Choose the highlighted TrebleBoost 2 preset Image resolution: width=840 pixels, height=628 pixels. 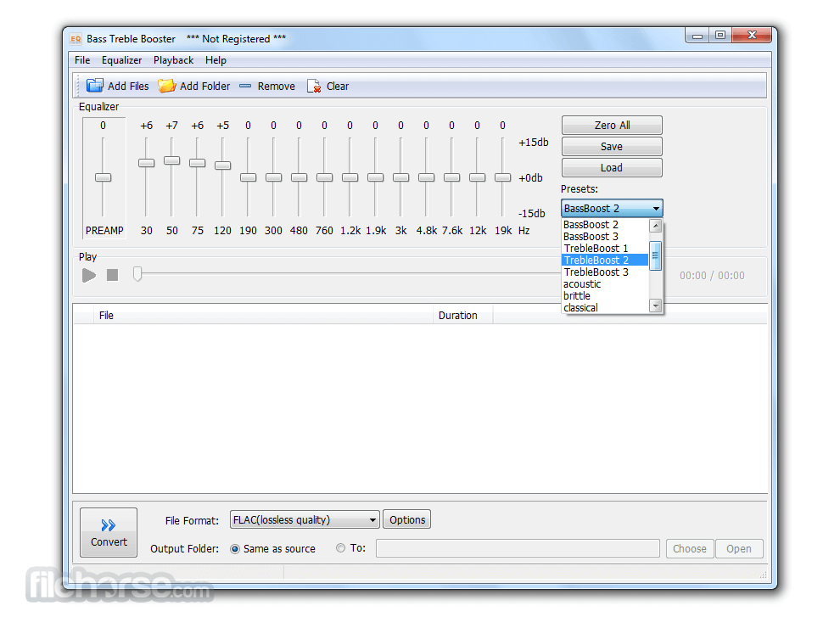[x=605, y=261]
